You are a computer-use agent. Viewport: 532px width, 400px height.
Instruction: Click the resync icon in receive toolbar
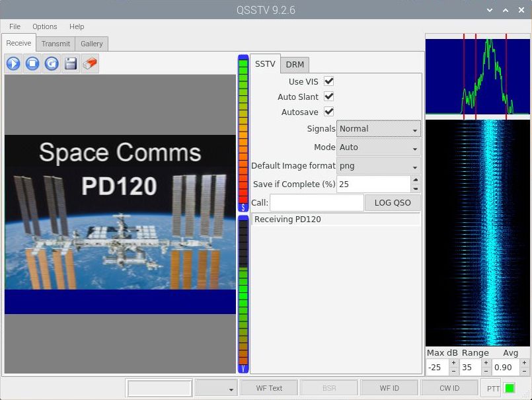pos(52,63)
